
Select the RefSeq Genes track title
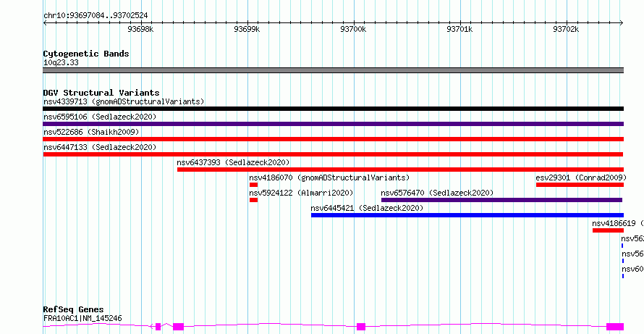point(74,309)
